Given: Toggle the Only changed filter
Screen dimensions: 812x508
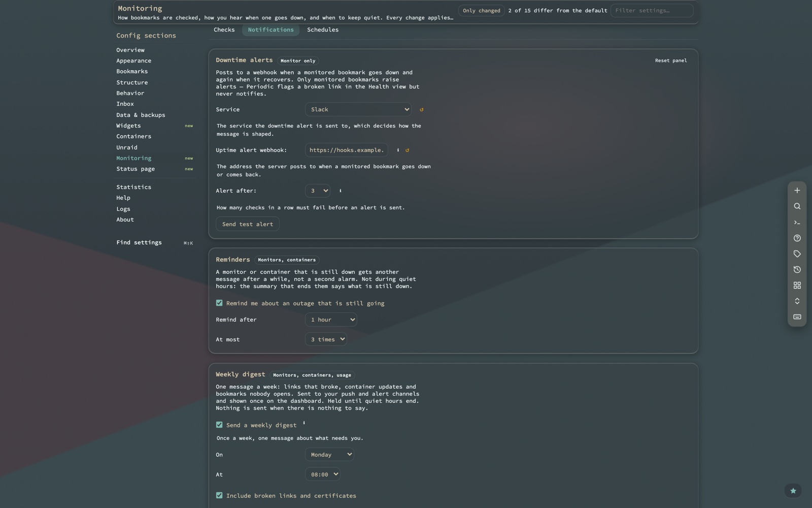Looking at the screenshot, I should point(481,11).
